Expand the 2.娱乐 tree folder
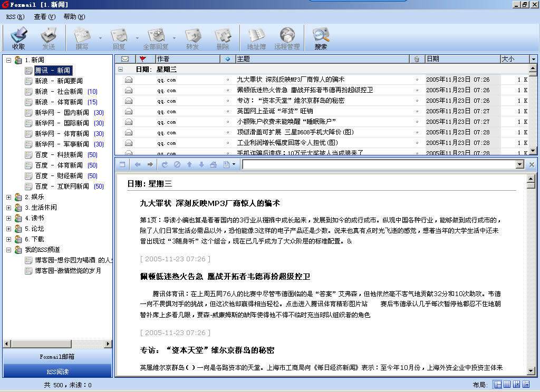The height and width of the screenshot is (392, 540). [8, 197]
